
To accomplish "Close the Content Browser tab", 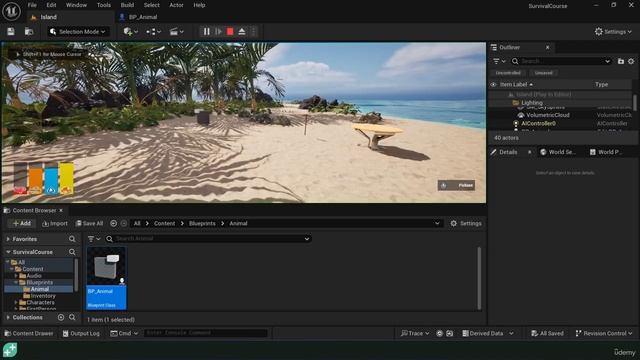I will (61, 210).
